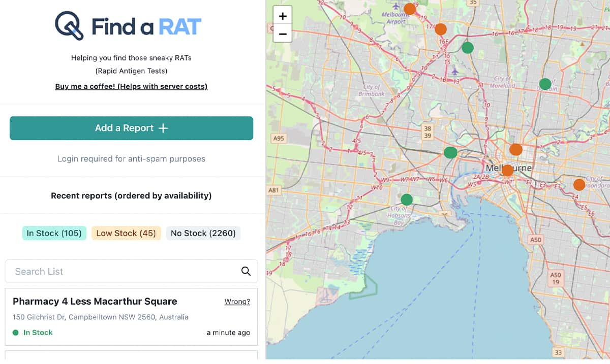610x364 pixels.
Task: Open Pharmacy 4 Less Macarthur Square listing
Action: (95, 302)
